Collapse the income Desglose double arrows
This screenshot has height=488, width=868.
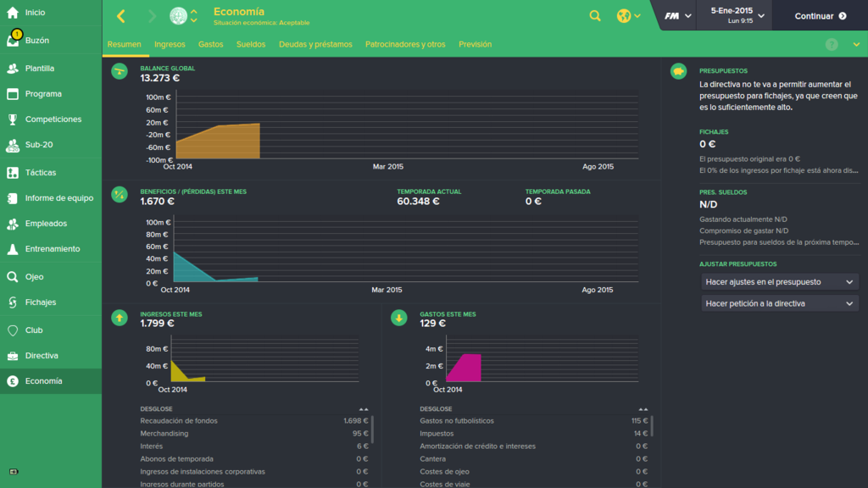(x=364, y=409)
